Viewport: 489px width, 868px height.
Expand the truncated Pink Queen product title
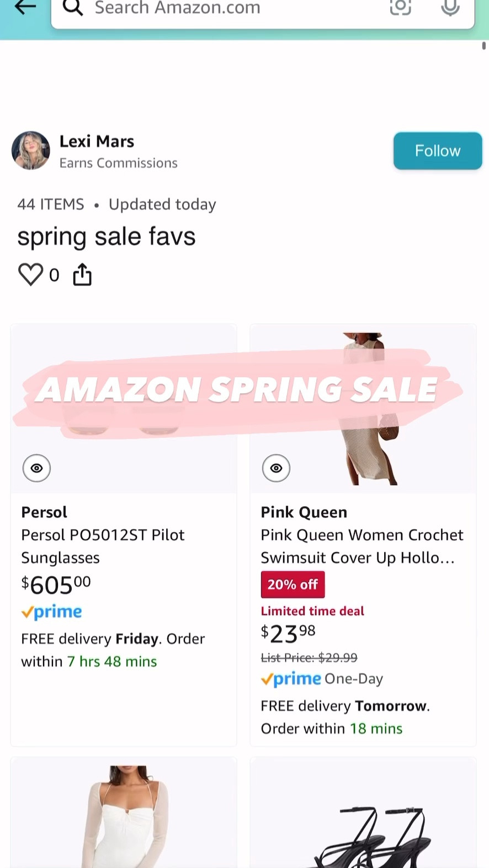point(362,546)
